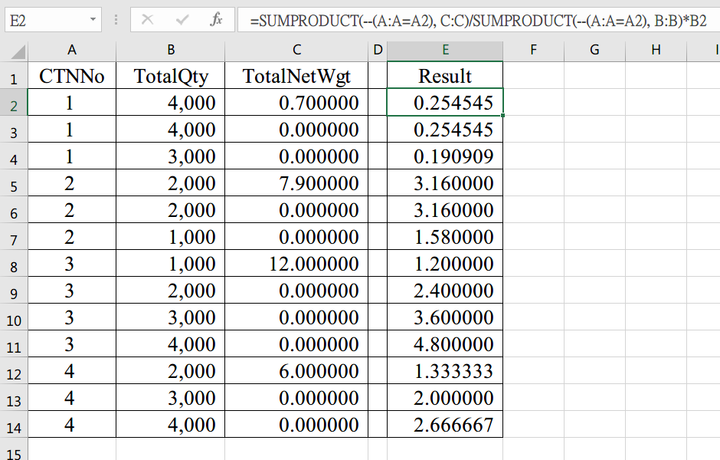Select row 14 header
This screenshot has width=720, height=460.
(x=14, y=425)
